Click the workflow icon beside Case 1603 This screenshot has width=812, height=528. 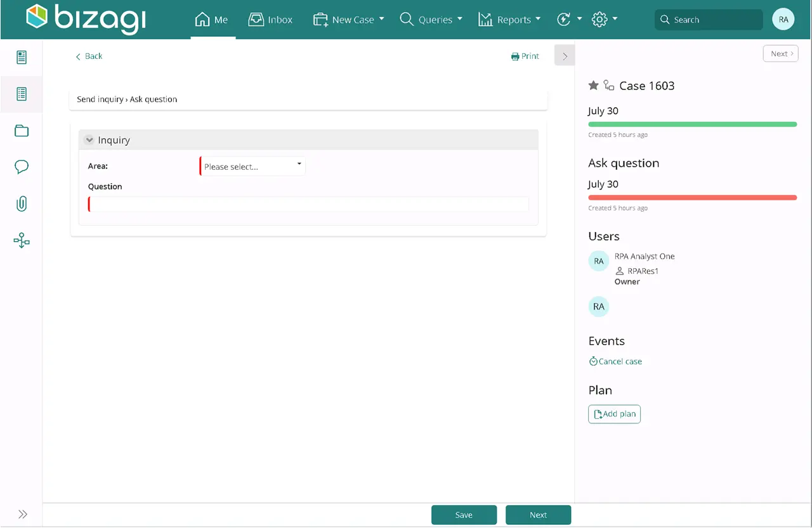[609, 86]
